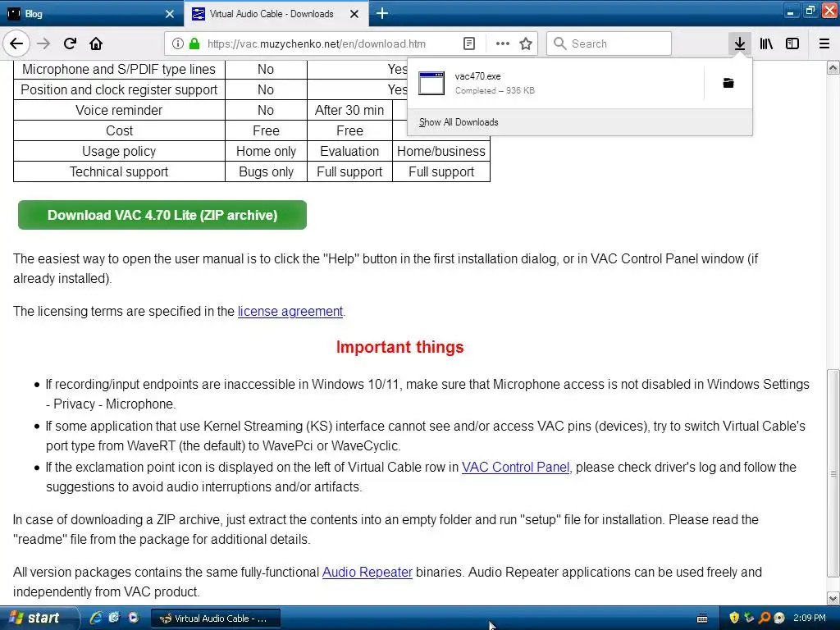Click the URL address field
Viewport: 840px width, 630px height.
331,43
